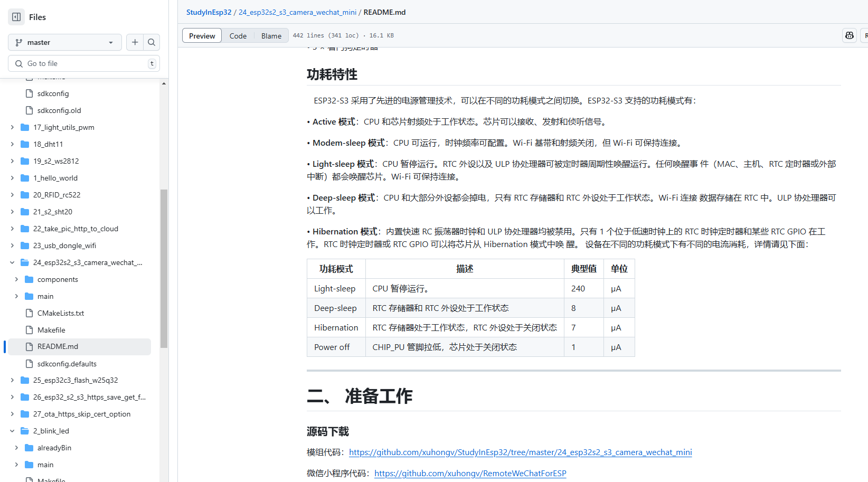Open the sdkconfig file

point(53,93)
